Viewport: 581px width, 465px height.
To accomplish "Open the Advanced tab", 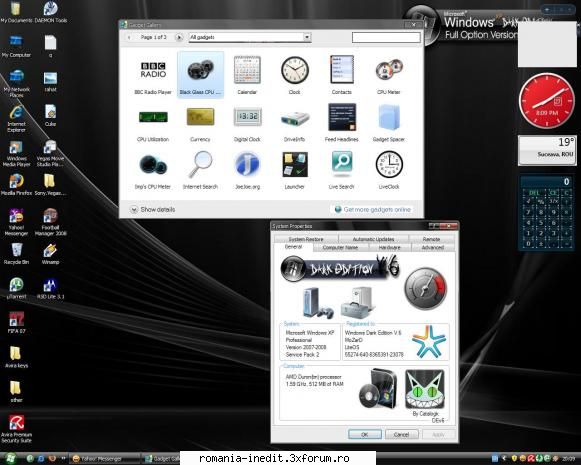I will tap(432, 247).
